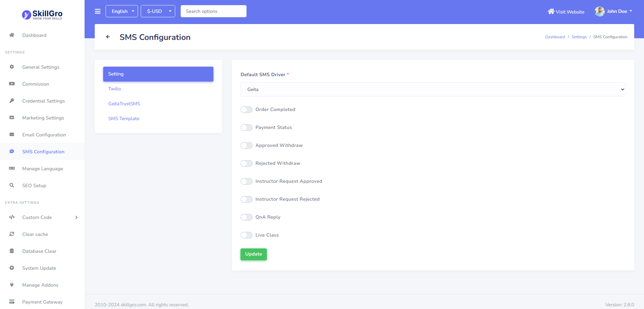Click the Clear cache refresh icon
Image resolution: width=644 pixels, height=309 pixels.
point(12,234)
